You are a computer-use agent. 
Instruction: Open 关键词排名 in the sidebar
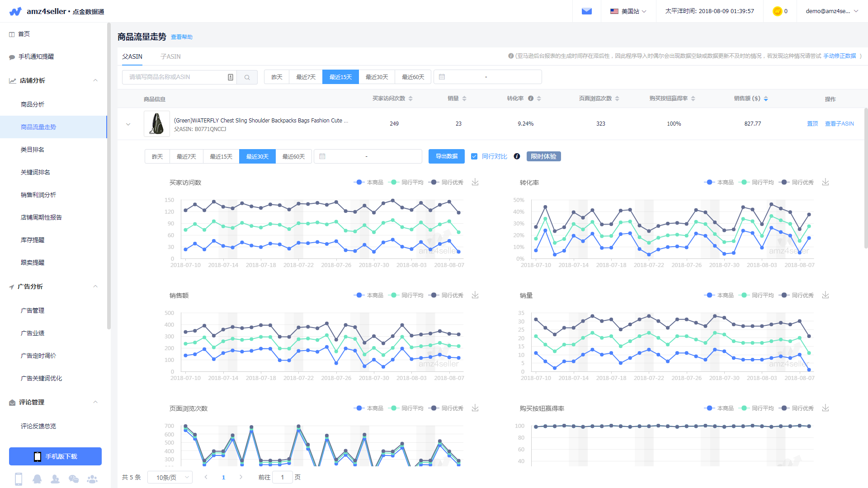(35, 172)
